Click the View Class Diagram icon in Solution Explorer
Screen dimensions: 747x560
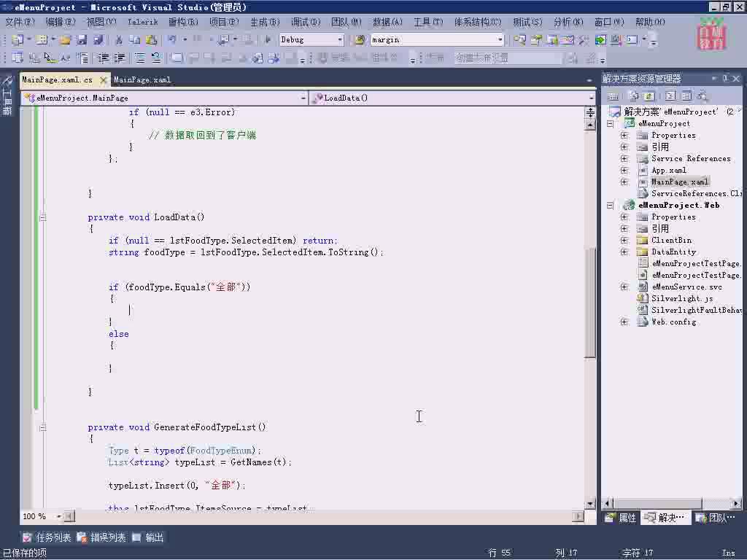[702, 96]
